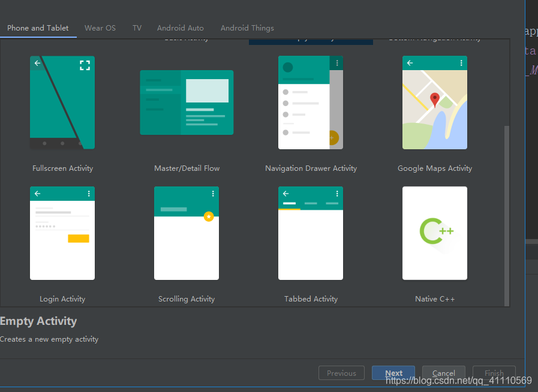Choose the Login Activity template thumbnail
The width and height of the screenshot is (538, 392).
pyautogui.click(x=62, y=233)
